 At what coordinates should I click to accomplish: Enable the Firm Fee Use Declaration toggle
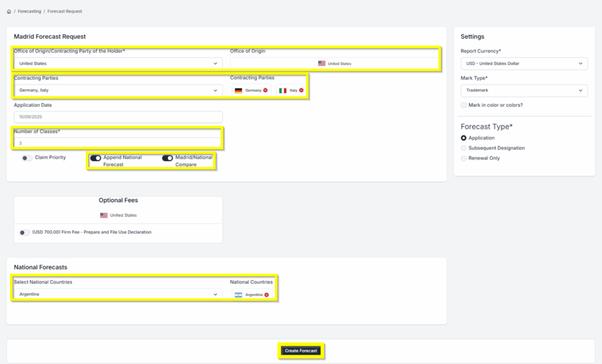point(24,232)
